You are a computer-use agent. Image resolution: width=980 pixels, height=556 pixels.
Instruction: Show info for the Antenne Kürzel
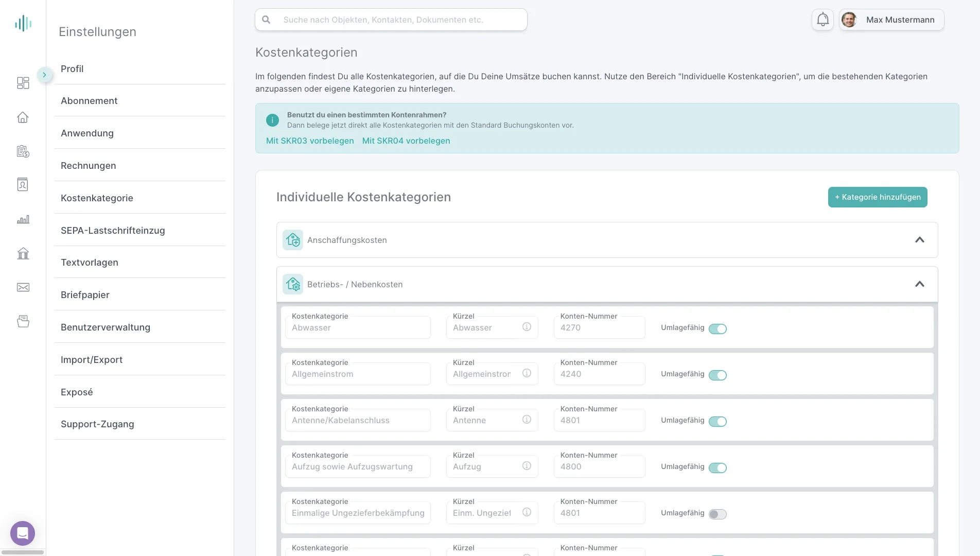click(x=527, y=420)
